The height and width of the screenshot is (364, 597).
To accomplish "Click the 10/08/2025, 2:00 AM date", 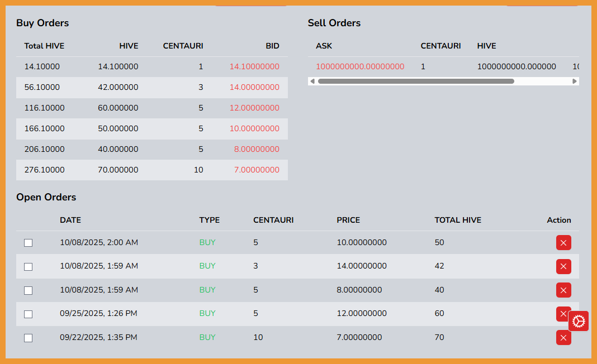I will tap(99, 242).
